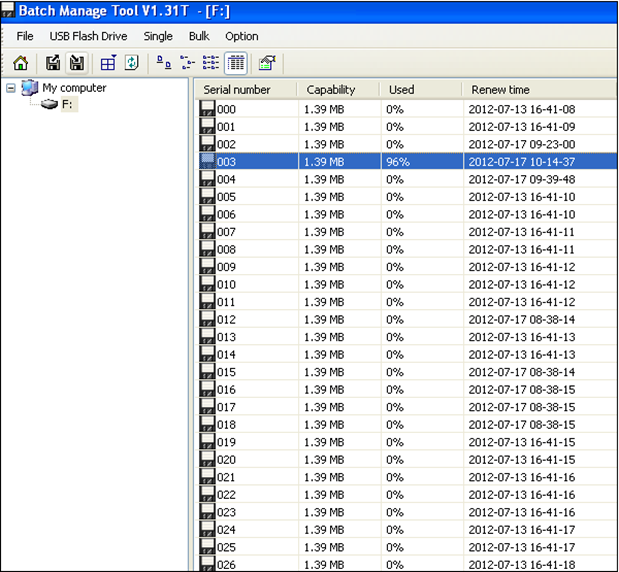Click the Home toolbar icon
The width and height of the screenshot is (619, 572).
[21, 63]
